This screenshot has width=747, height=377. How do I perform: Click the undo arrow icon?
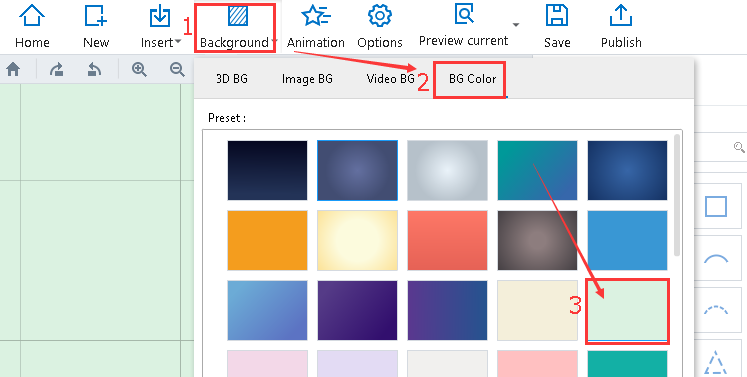point(94,70)
